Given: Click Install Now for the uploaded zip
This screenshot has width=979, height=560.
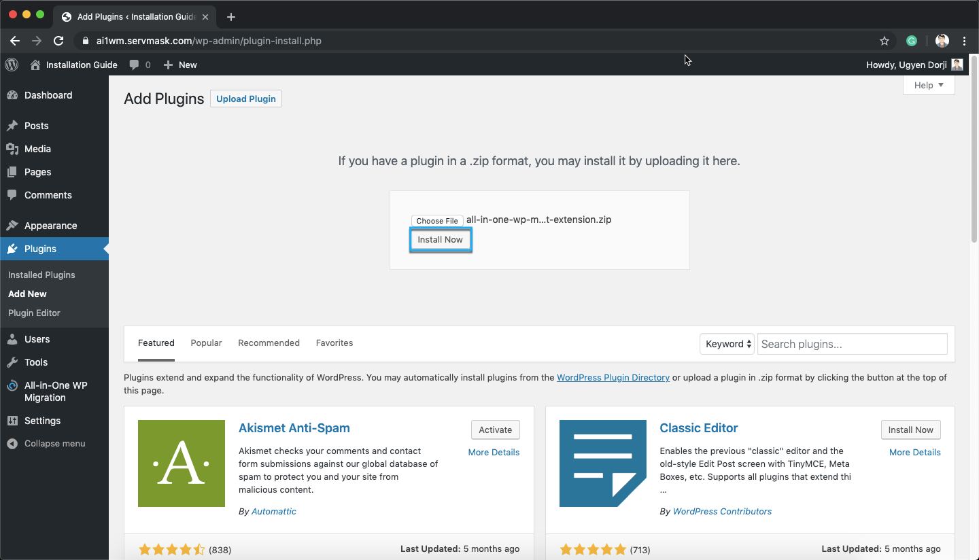Looking at the screenshot, I should tap(440, 240).
